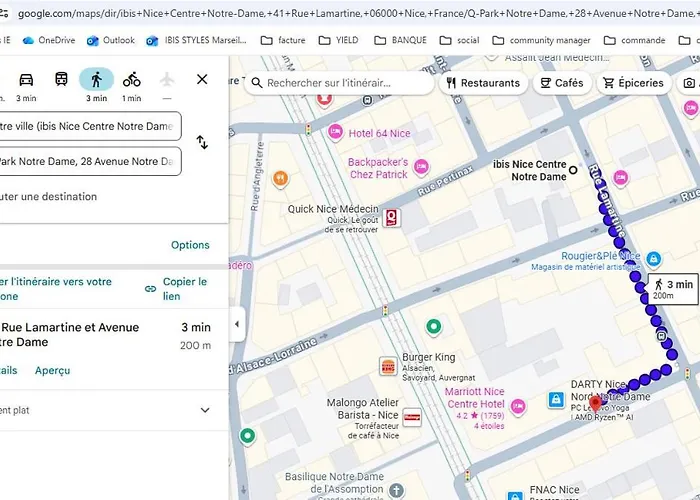
Task: Filter by Cafés chip
Action: (x=562, y=83)
